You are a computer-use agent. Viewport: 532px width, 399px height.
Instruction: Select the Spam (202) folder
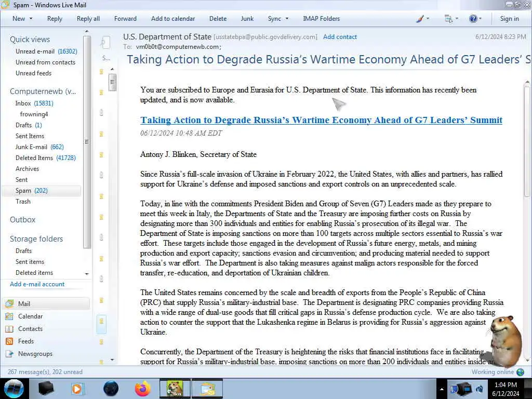tap(42, 191)
